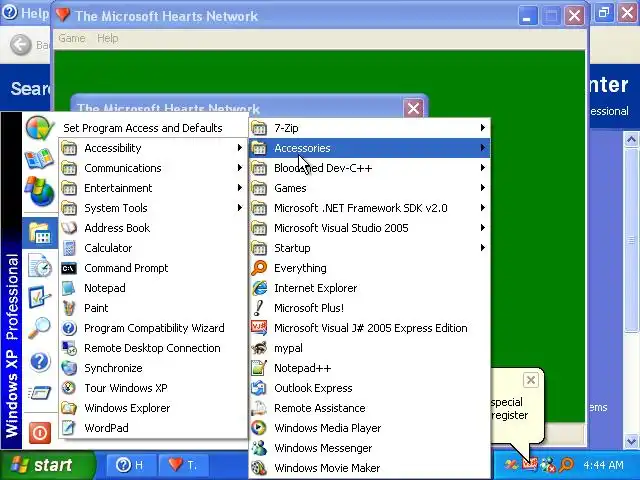The width and height of the screenshot is (640, 480).
Task: Open Remote Desktop Connection
Action: click(x=153, y=348)
